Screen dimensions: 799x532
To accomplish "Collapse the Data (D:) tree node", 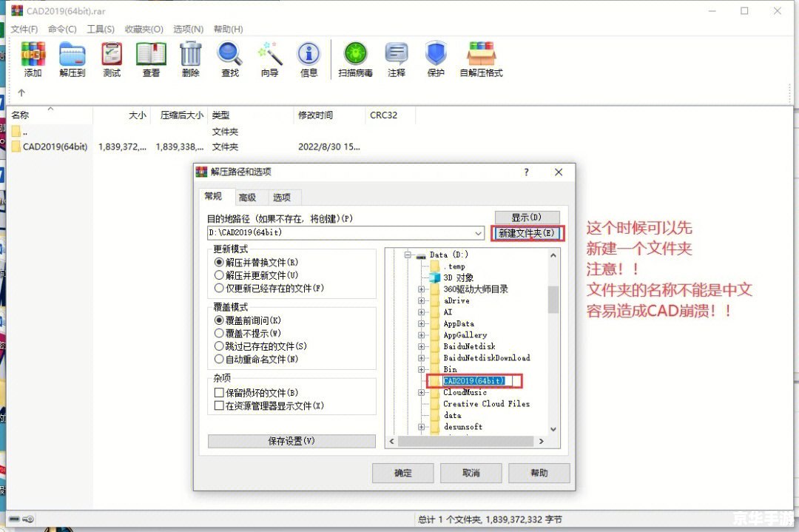I will pyautogui.click(x=408, y=255).
